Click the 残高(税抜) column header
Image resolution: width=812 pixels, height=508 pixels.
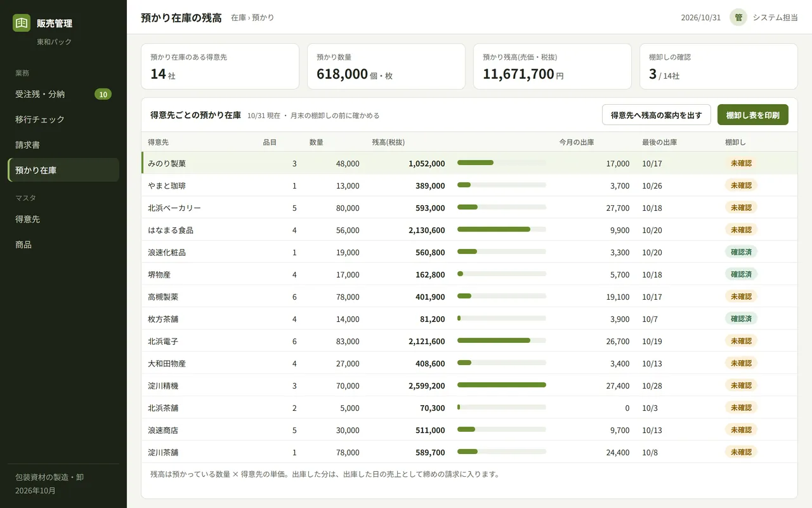coord(388,142)
